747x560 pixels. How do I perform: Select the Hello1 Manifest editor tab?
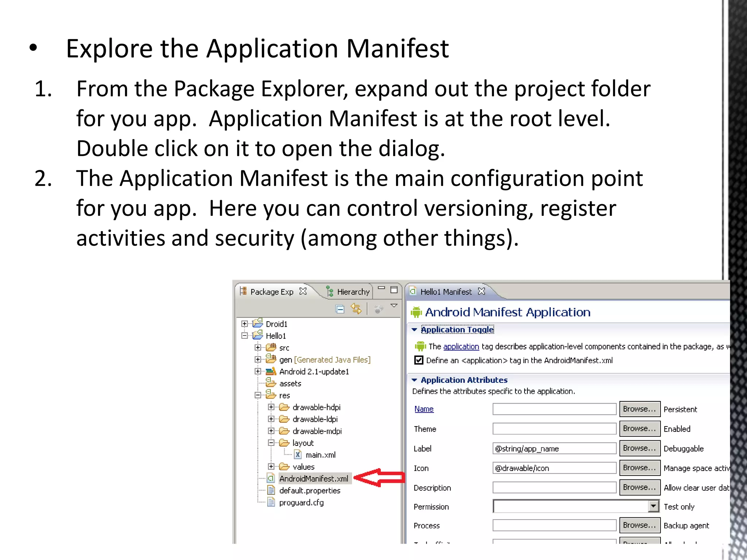445,292
